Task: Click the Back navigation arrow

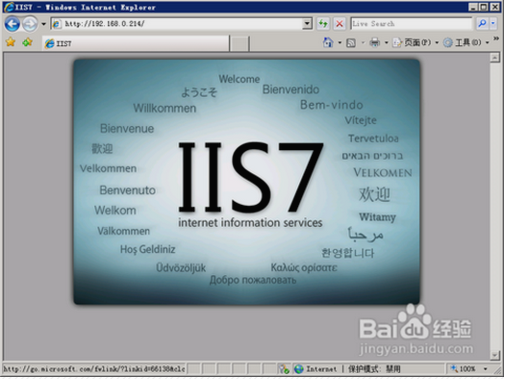Action: pos(12,24)
